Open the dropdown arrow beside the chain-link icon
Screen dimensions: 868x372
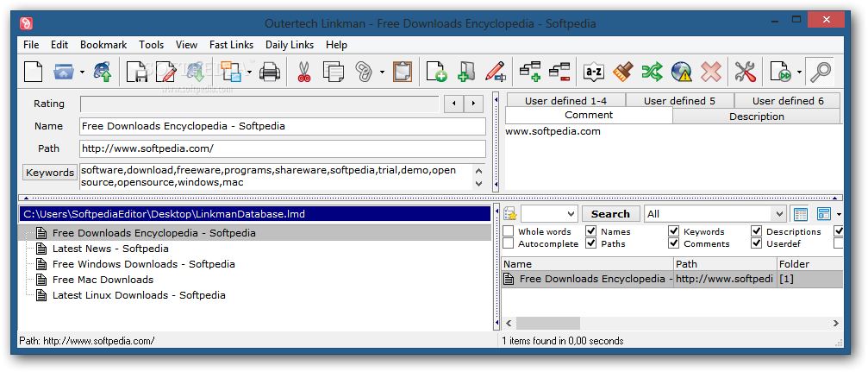(382, 73)
